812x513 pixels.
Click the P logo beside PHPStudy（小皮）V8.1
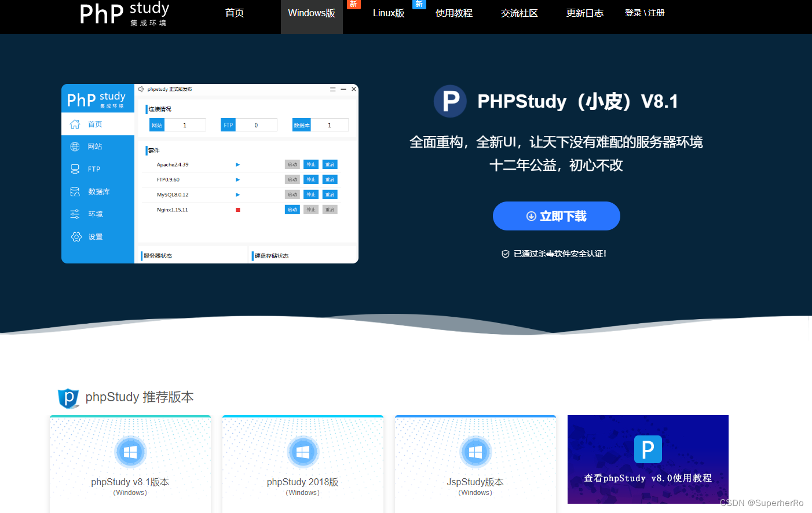(451, 101)
